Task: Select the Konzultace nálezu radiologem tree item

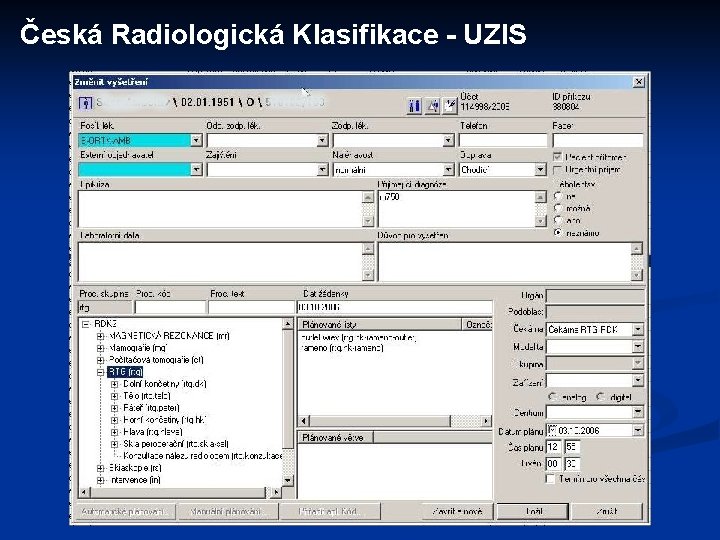Action: (202, 456)
